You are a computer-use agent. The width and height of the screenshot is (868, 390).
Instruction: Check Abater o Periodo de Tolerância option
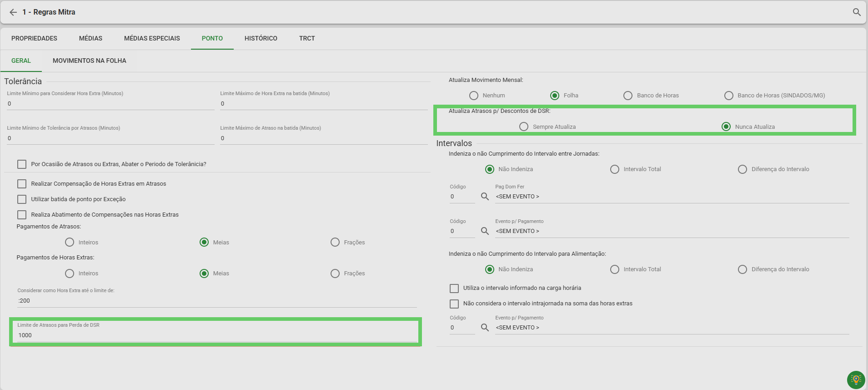[x=22, y=164]
